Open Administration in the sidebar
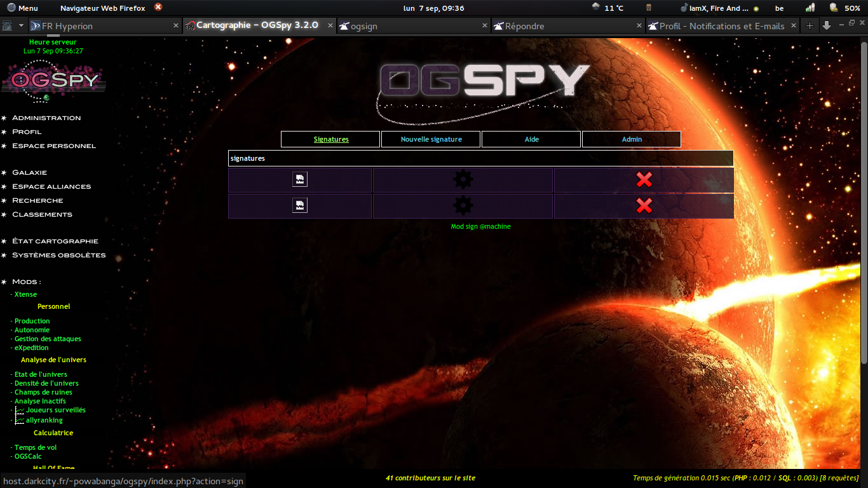868x488 pixels. click(46, 118)
